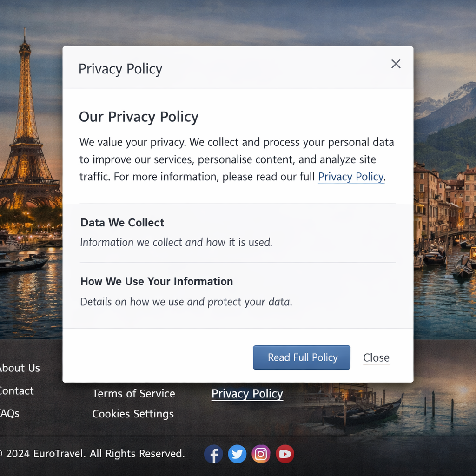Open the FAQs section

tap(9, 413)
